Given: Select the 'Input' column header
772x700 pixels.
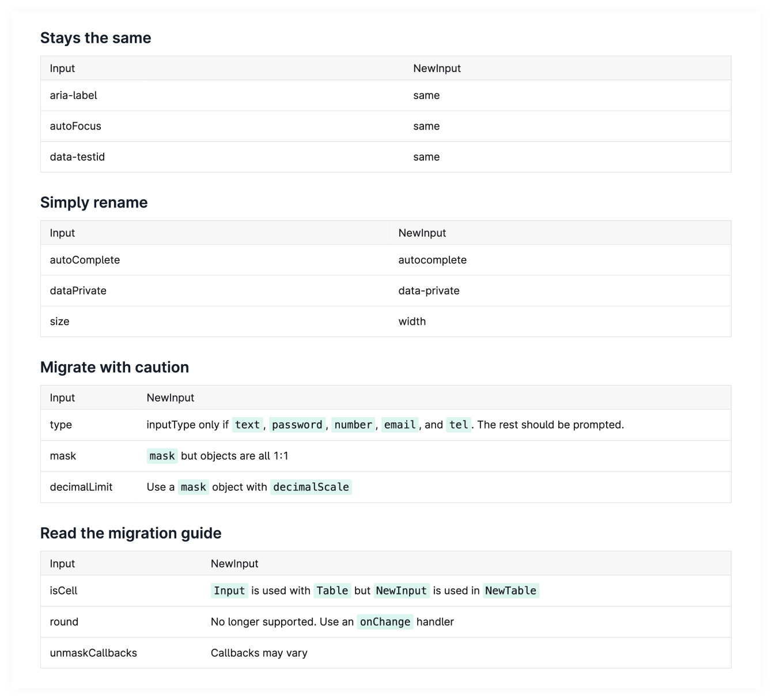Looking at the screenshot, I should tap(62, 68).
